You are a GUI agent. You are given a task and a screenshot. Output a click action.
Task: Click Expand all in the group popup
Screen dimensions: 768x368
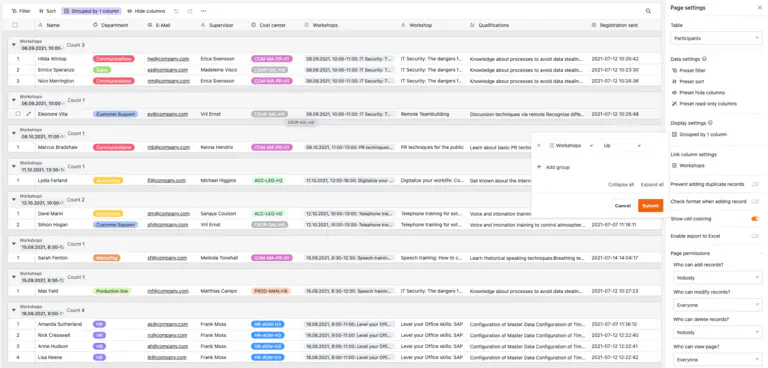(x=652, y=185)
